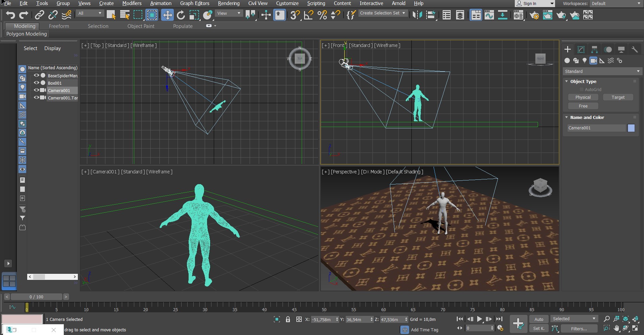Screen dimensions: 644x335
Task: Hide the Box001 object eye icon
Action: tap(36, 83)
